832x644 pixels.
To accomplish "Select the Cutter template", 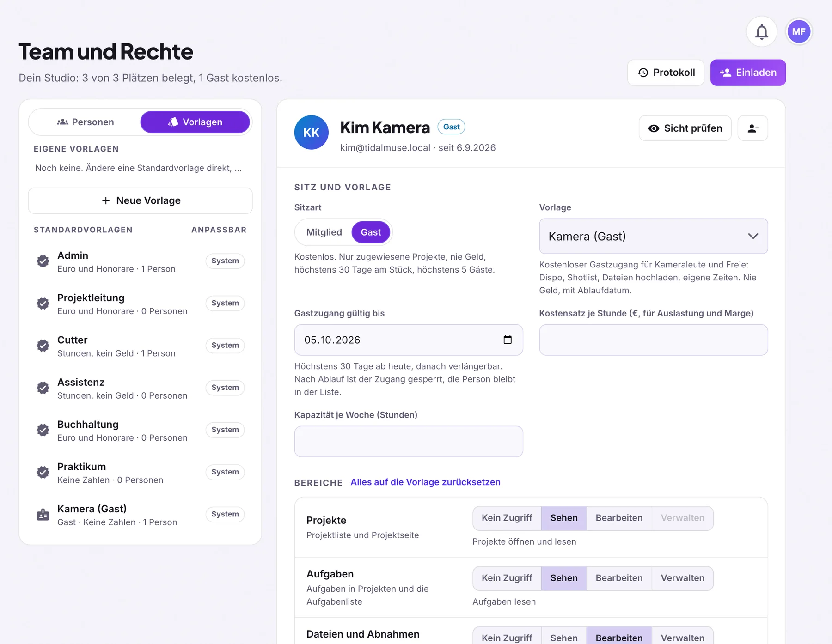I will [140, 346].
